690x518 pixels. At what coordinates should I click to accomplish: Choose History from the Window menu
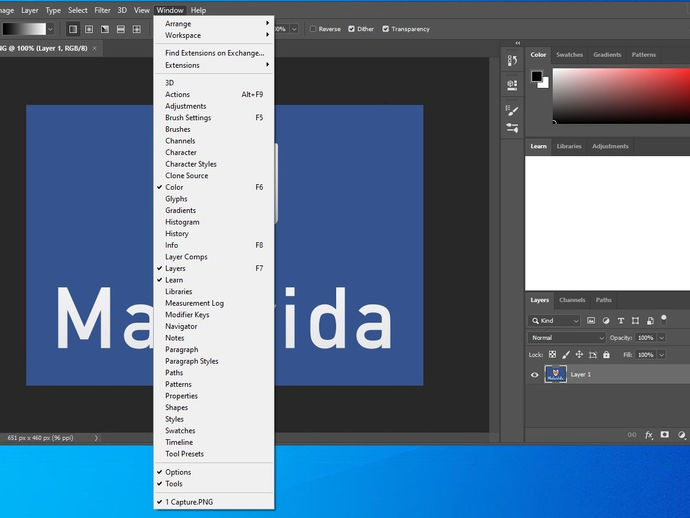214,233
